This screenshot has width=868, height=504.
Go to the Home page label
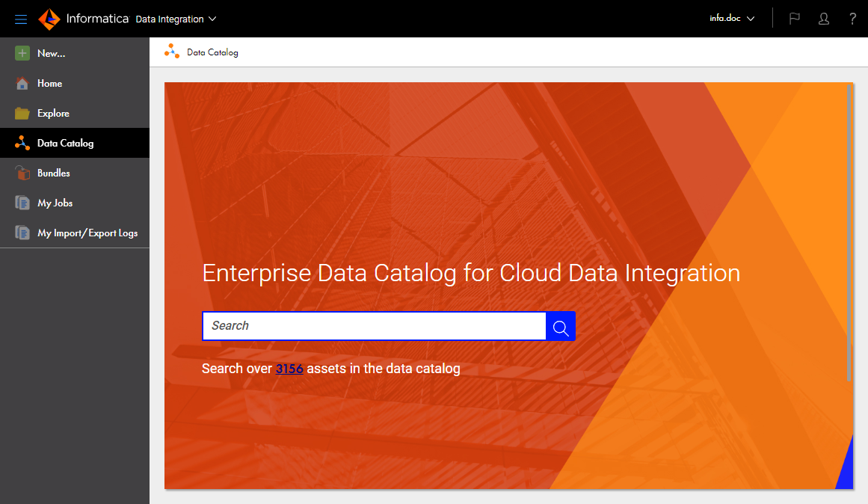coord(49,83)
